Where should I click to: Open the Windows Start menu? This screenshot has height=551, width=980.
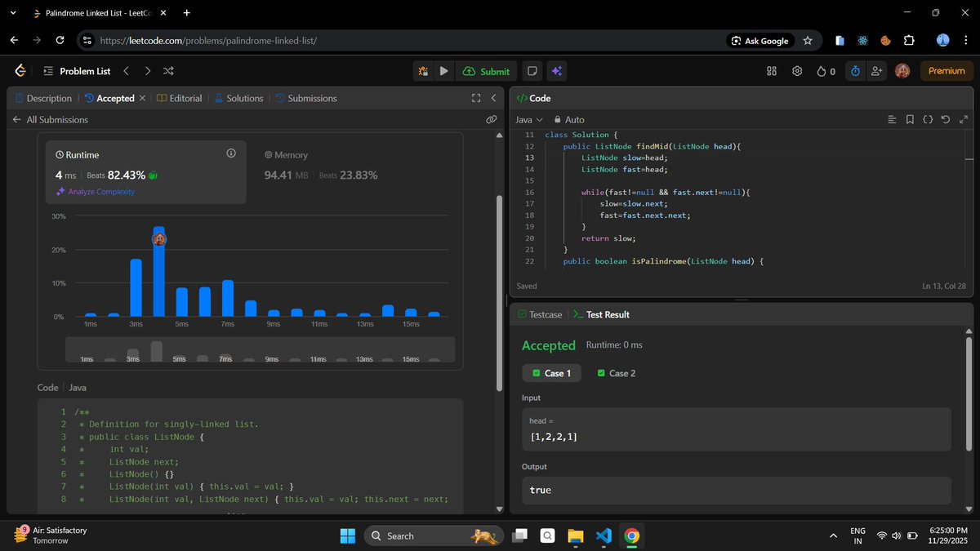(348, 536)
